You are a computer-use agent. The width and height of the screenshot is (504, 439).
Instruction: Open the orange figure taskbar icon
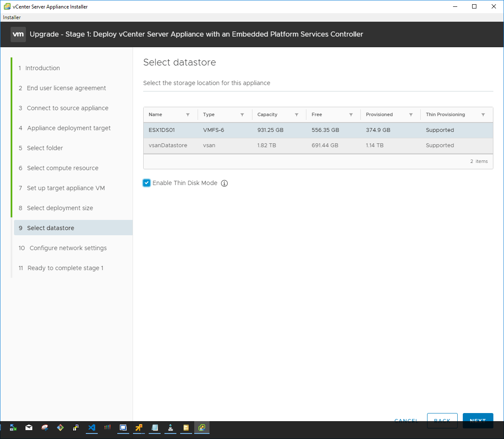pyautogui.click(x=139, y=428)
